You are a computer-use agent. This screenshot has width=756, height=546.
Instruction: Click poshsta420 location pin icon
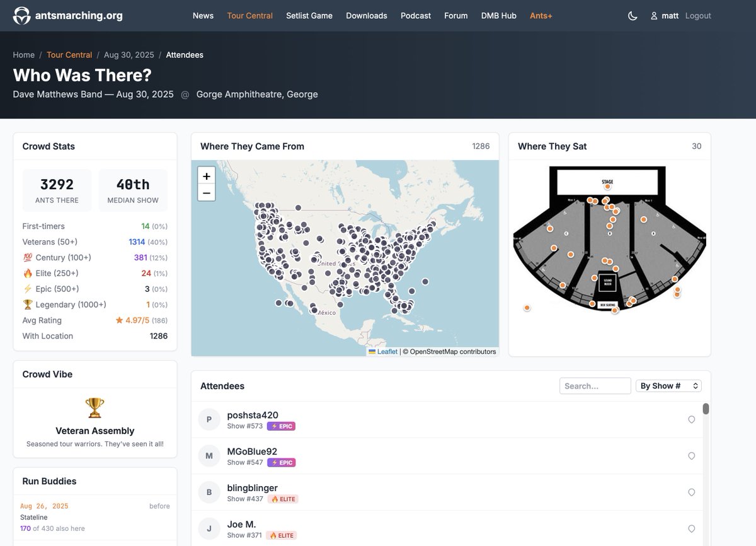point(691,420)
